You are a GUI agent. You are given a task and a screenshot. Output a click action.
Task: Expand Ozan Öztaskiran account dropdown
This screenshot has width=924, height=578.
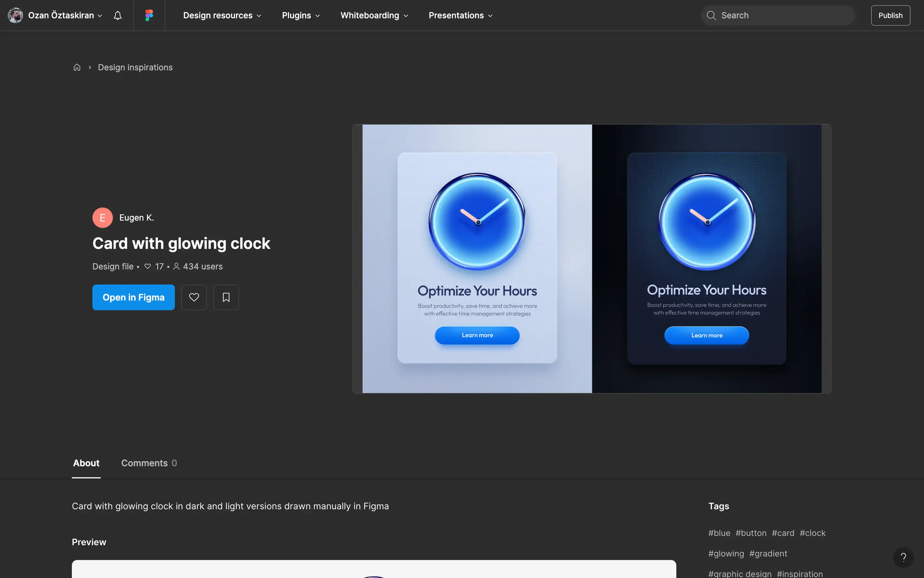coord(100,16)
